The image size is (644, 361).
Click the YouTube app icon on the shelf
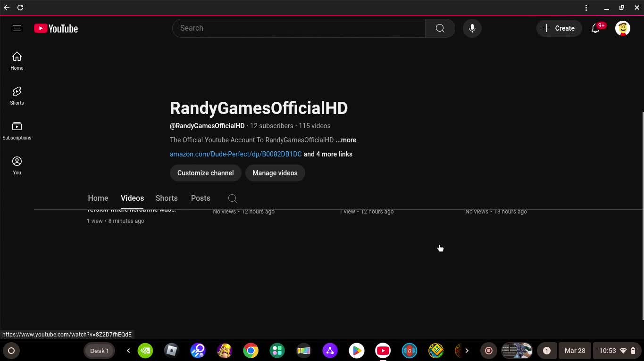pos(383,351)
